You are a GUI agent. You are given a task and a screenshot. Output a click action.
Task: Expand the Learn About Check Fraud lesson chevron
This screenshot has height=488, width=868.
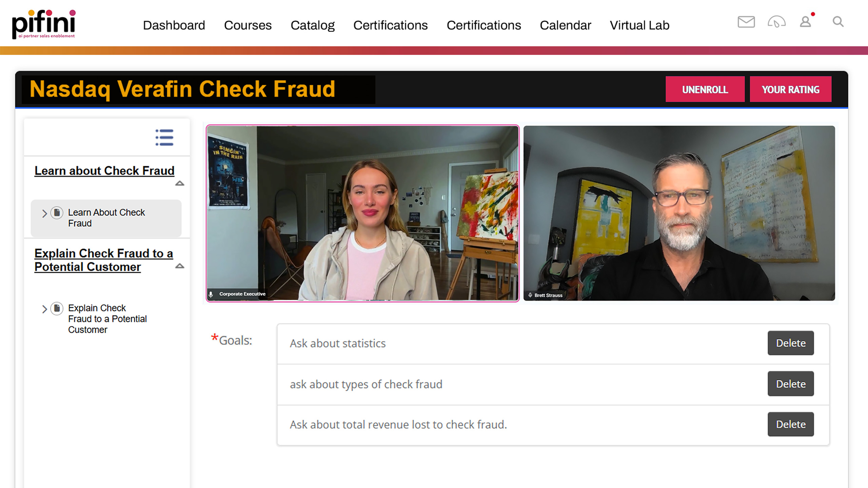[x=44, y=213]
